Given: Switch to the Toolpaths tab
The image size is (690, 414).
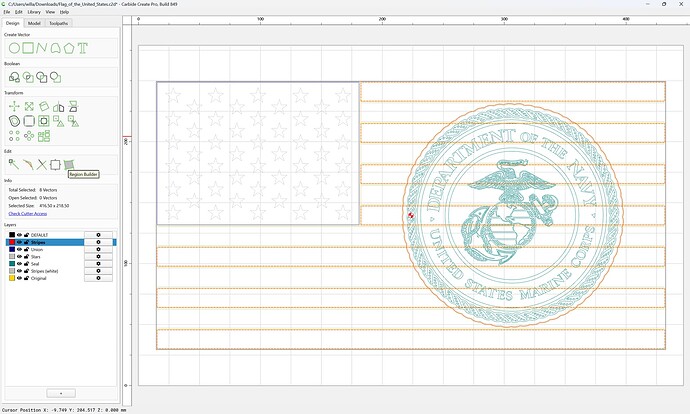Looking at the screenshot, I should click(59, 23).
